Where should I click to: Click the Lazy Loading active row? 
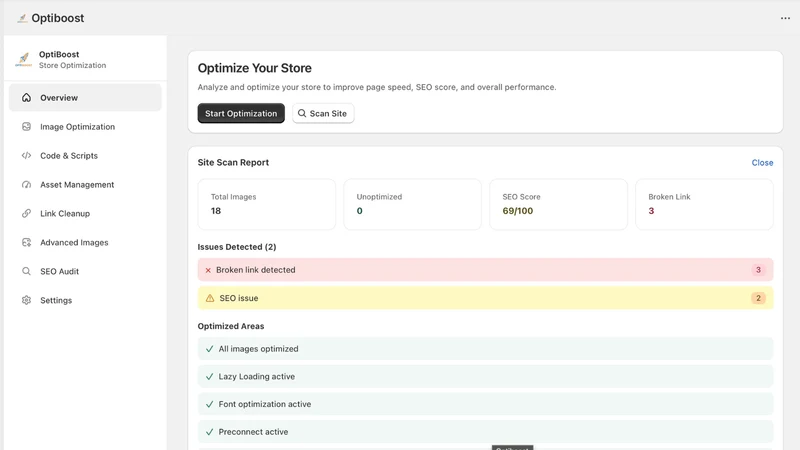[x=485, y=377]
